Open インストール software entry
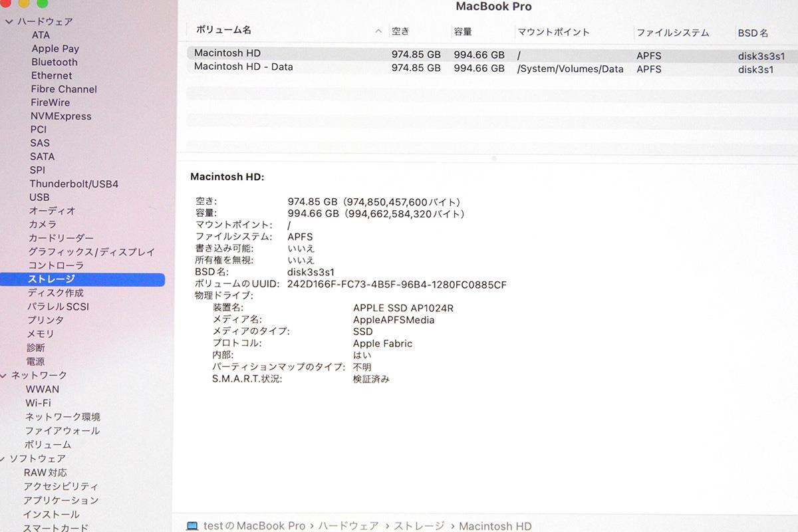The image size is (798, 532). click(x=51, y=515)
